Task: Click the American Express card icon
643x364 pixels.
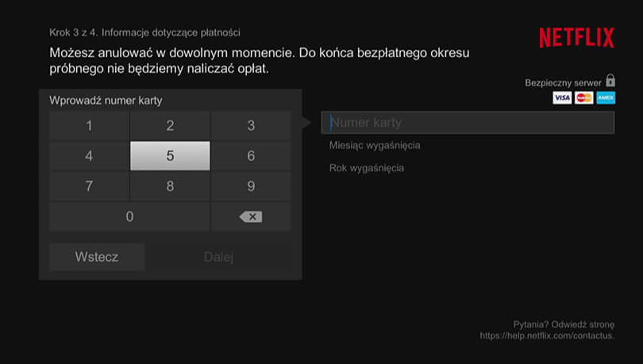Action: click(x=606, y=98)
